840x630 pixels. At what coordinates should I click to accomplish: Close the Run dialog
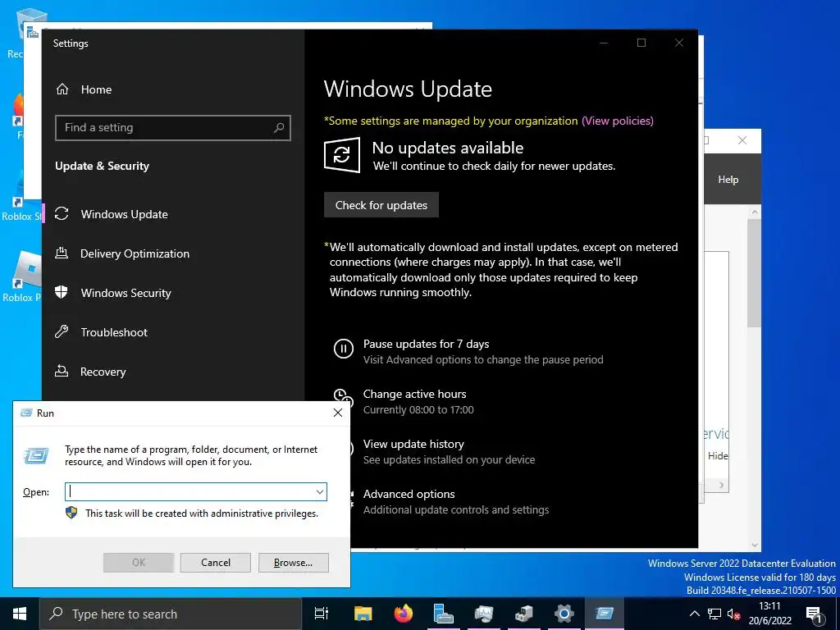point(338,413)
